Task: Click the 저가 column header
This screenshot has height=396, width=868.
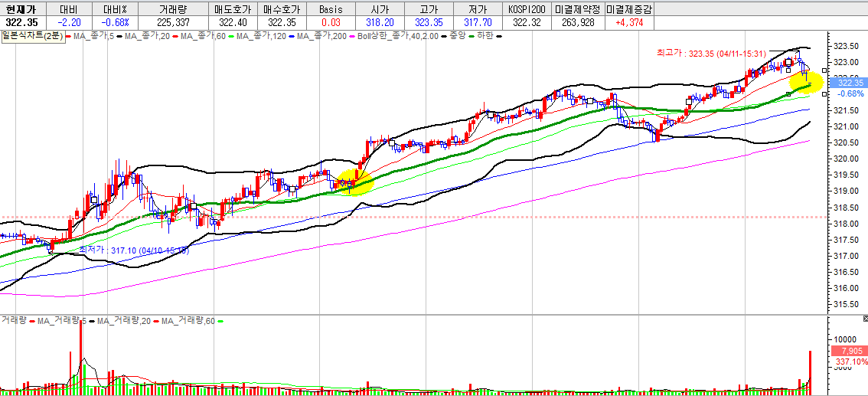Action: tap(477, 9)
